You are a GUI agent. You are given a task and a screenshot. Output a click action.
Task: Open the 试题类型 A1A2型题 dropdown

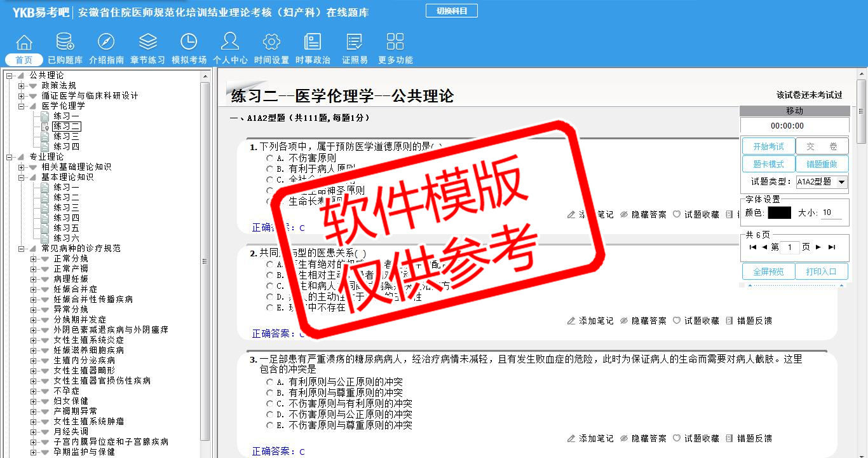coord(841,182)
